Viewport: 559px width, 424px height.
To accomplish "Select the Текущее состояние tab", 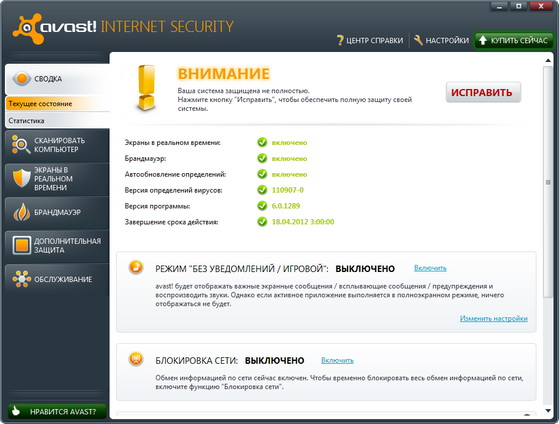I will [57, 104].
